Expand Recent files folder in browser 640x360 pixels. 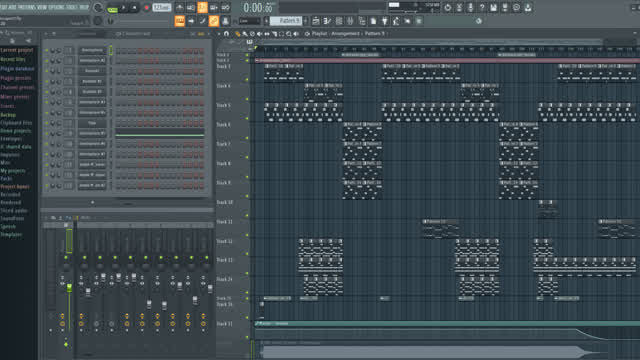pos(13,60)
